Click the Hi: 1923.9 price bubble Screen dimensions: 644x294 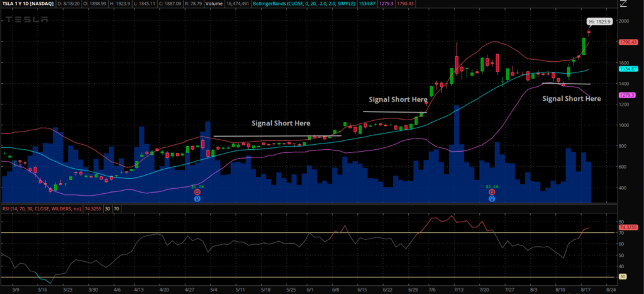(x=600, y=22)
